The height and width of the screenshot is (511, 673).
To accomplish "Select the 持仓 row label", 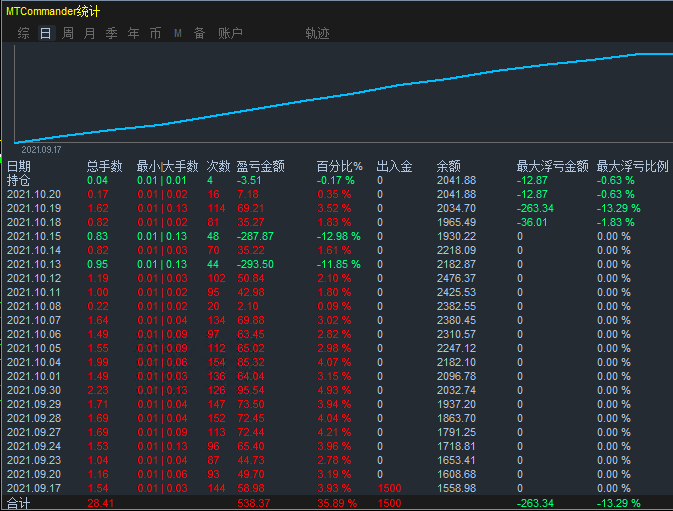I will click(18, 181).
